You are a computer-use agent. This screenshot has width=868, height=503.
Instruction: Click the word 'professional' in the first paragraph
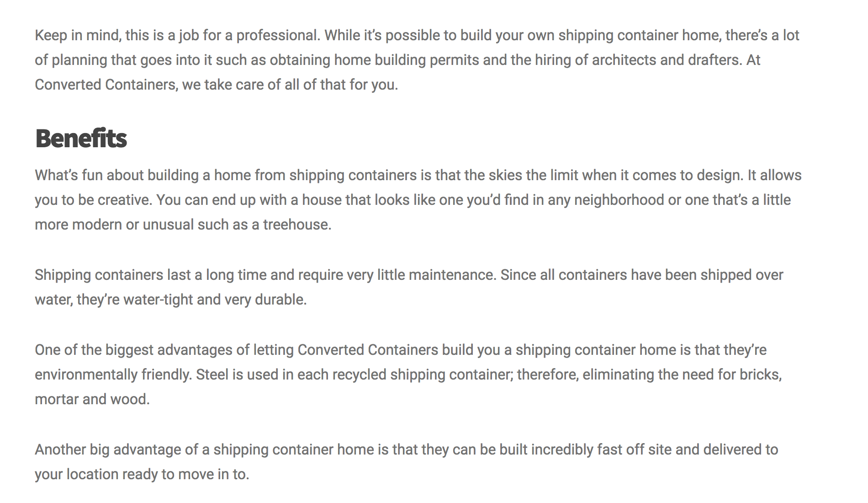tap(277, 35)
